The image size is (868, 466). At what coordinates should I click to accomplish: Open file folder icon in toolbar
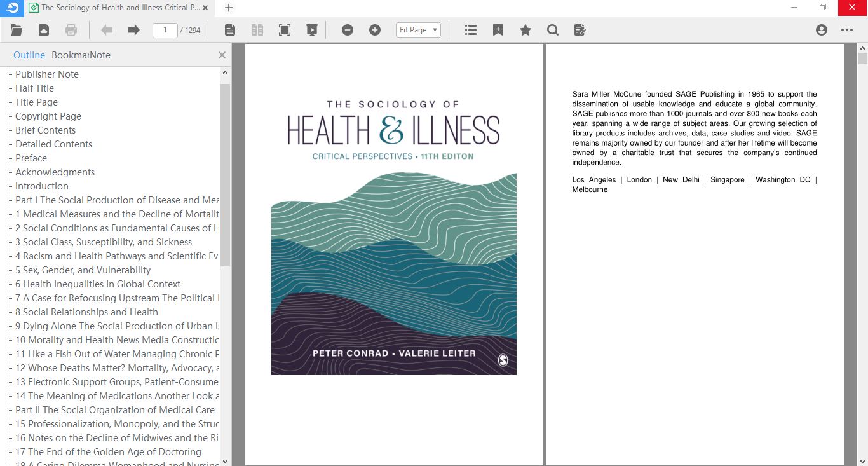(17, 30)
